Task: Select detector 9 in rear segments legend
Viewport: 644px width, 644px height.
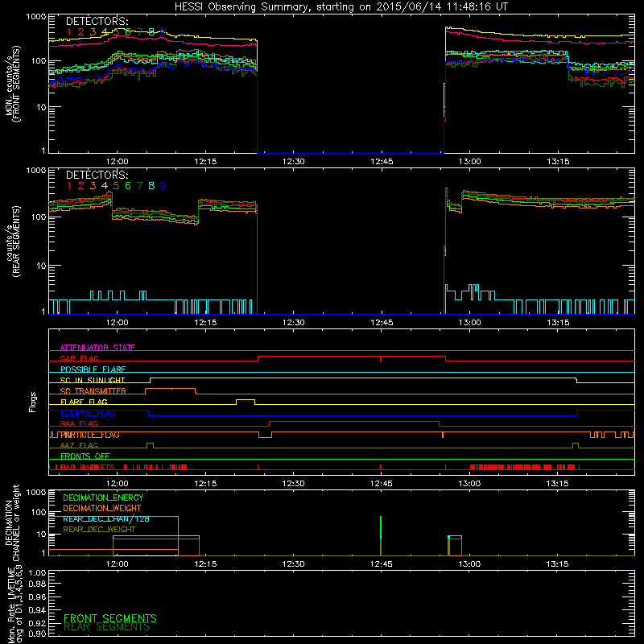Action: point(163,186)
